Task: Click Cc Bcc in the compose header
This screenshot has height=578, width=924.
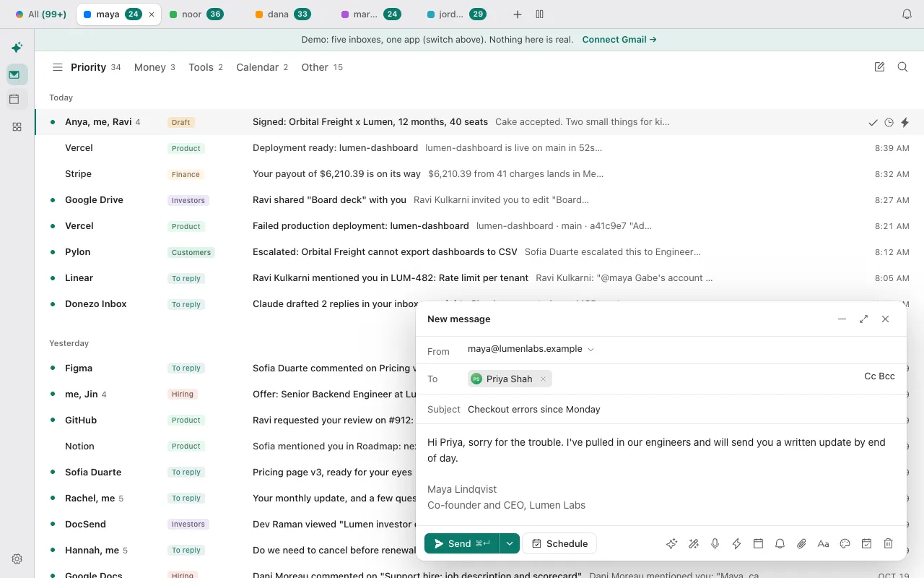Action: point(879,376)
